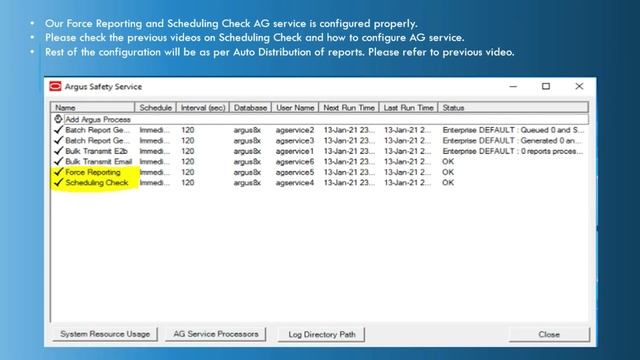Click the Immedi... schedule in the Bulk Transmit E2b row
Viewport: 640px width, 360px height.
click(154, 151)
